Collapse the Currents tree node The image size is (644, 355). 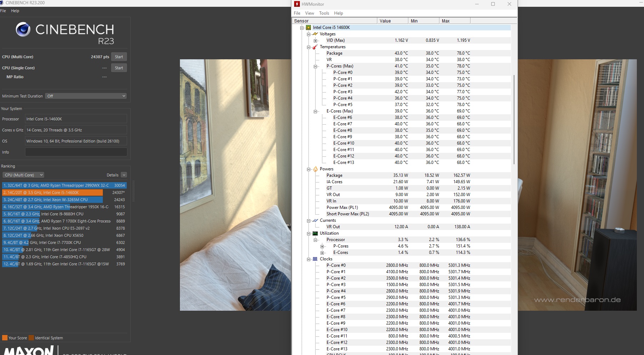coord(309,220)
